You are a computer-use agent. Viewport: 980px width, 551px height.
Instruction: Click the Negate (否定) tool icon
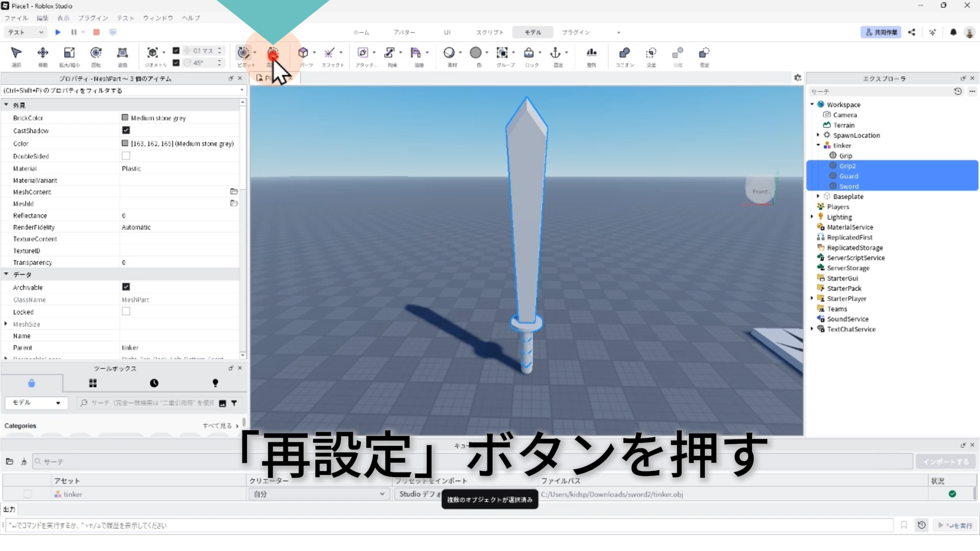pos(704,53)
